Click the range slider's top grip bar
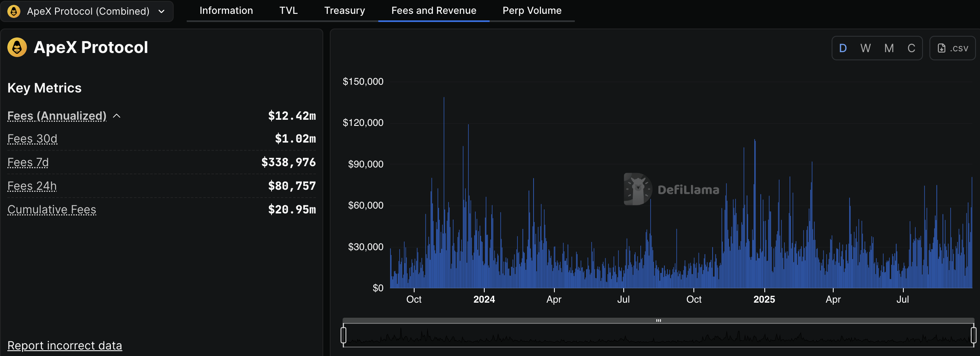 (x=658, y=321)
